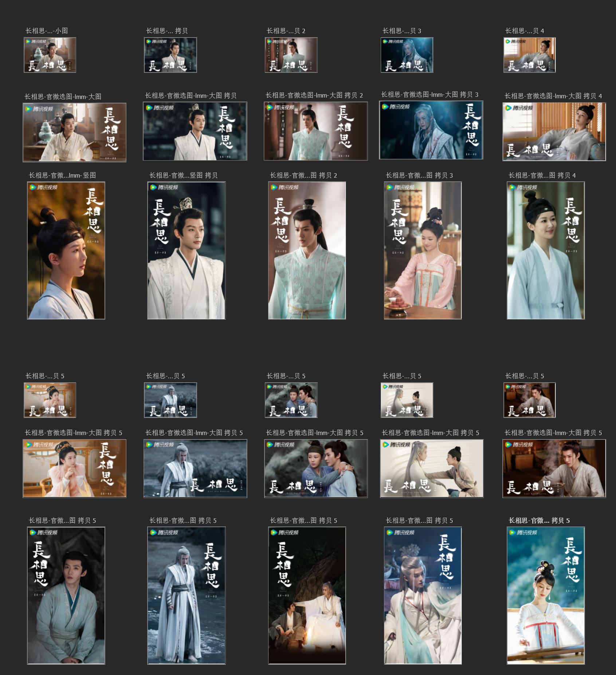
Task: Select the artboard label '长相思-...贝 3'
Action: point(402,31)
